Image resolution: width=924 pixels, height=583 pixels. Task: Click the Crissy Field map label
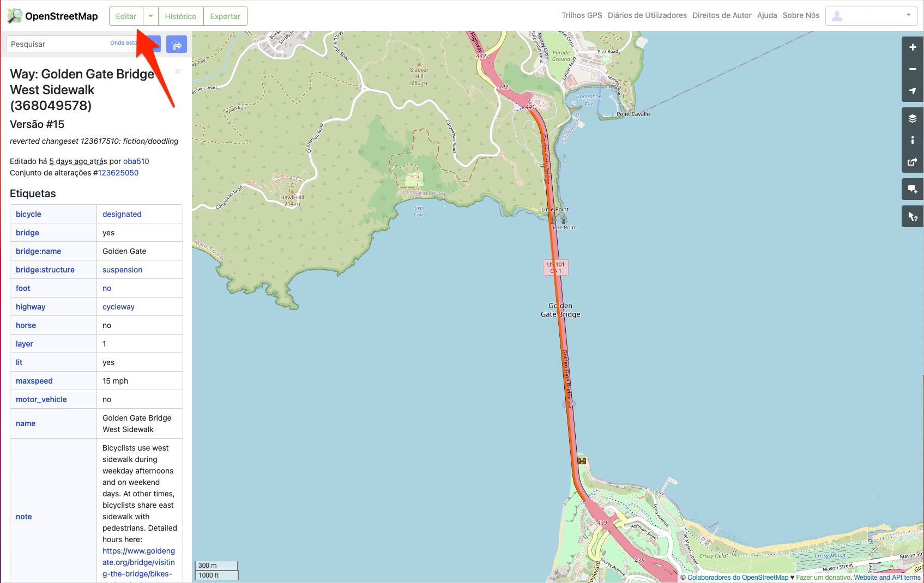712,556
